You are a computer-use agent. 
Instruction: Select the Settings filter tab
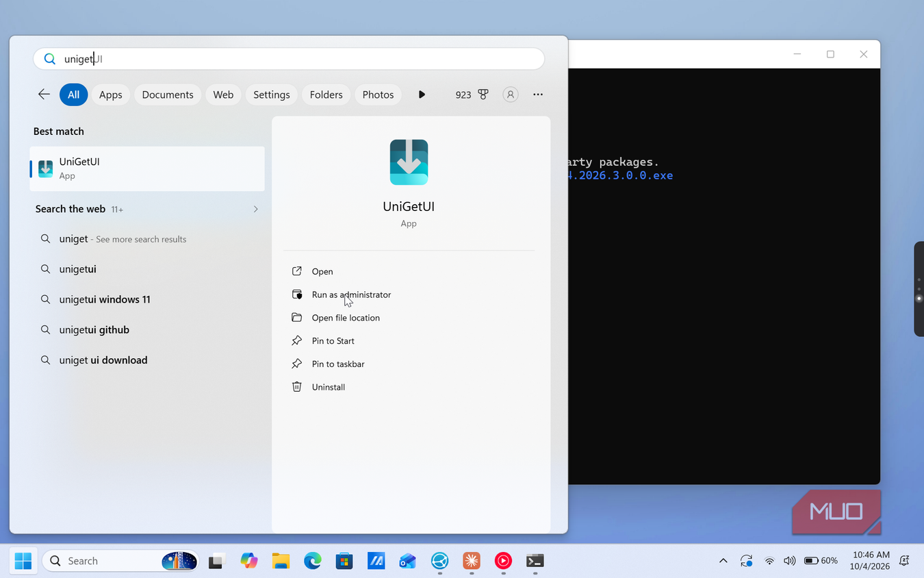[x=272, y=95]
